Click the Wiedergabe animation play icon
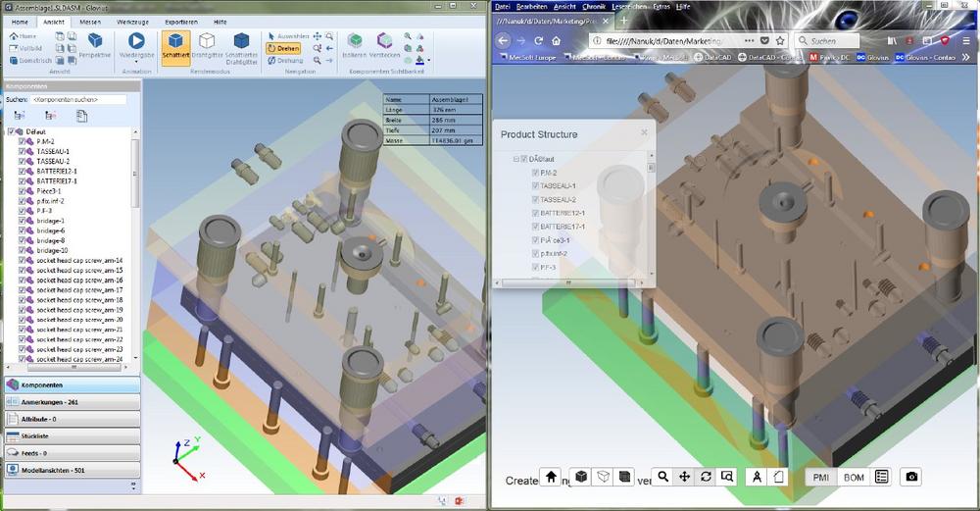This screenshot has height=511, width=980. 136,40
